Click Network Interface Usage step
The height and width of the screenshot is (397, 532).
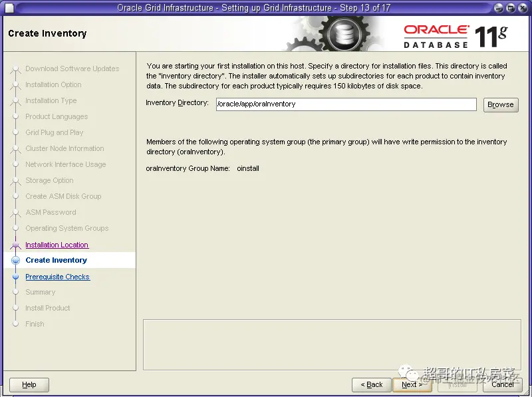click(x=65, y=164)
